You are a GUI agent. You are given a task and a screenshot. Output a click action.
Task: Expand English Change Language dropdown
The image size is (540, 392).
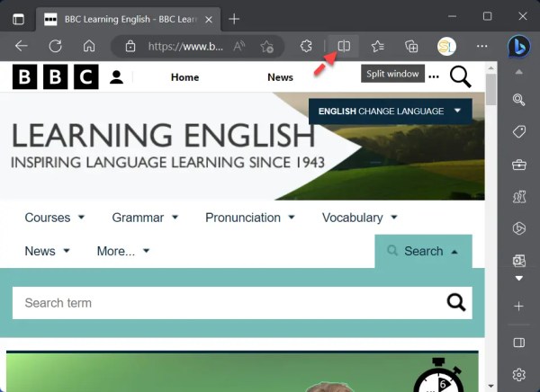[391, 111]
